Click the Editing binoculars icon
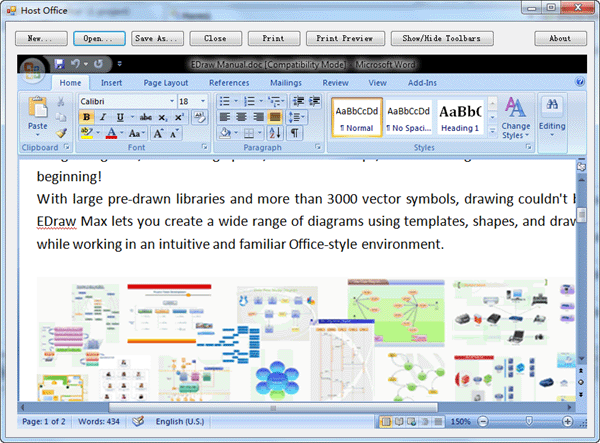Image resolution: width=600 pixels, height=443 pixels. (x=552, y=104)
